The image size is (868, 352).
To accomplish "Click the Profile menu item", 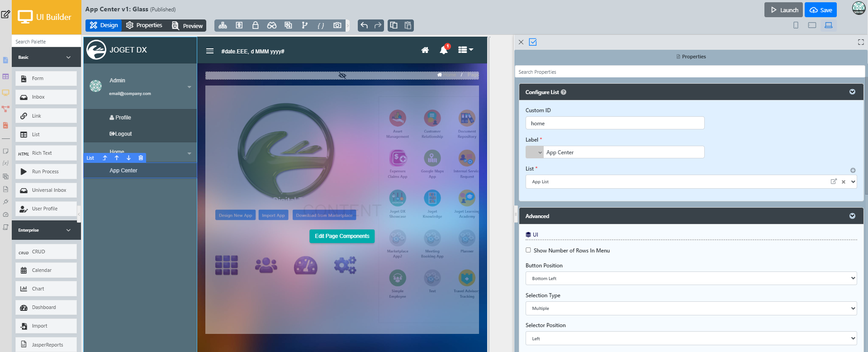I will [x=120, y=118].
